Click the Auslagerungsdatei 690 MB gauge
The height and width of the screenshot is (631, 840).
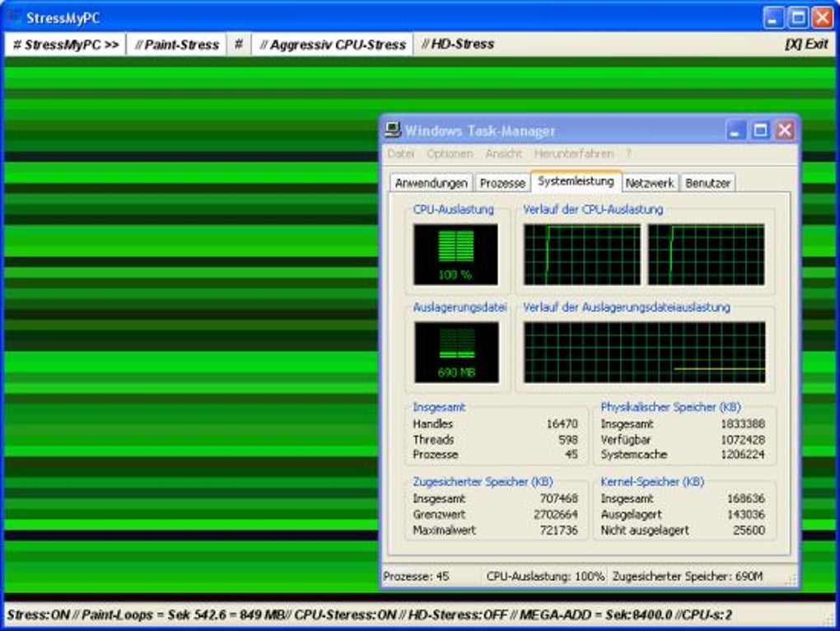tap(455, 352)
